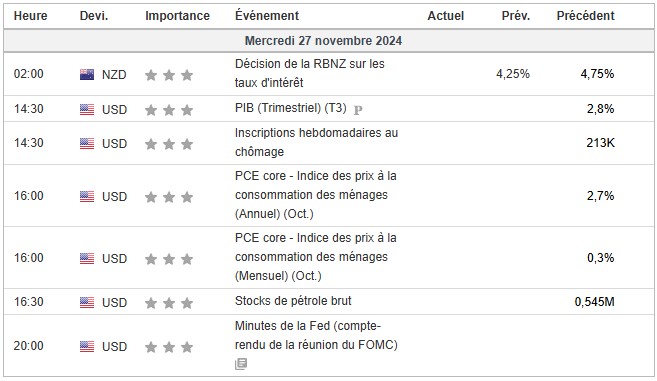This screenshot has height=381, width=657.
Task: Open the PIB (Trimestriel) (T3) event
Action: (x=291, y=108)
